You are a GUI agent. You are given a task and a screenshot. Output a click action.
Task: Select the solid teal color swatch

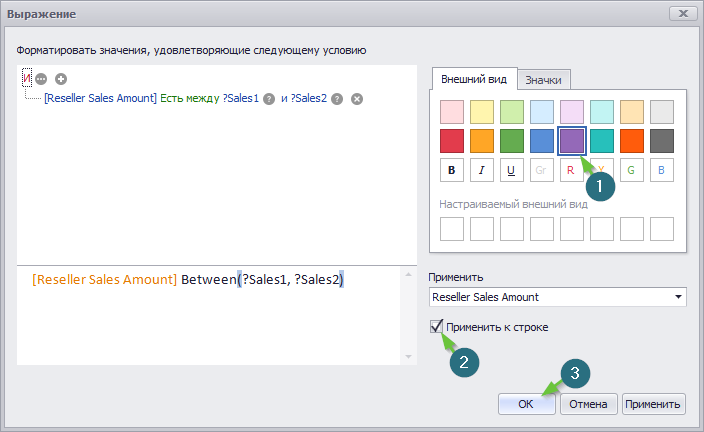(602, 141)
